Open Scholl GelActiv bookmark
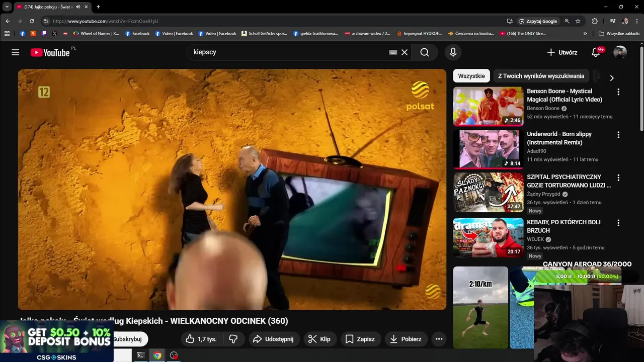Image resolution: width=644 pixels, height=362 pixels. point(264,34)
